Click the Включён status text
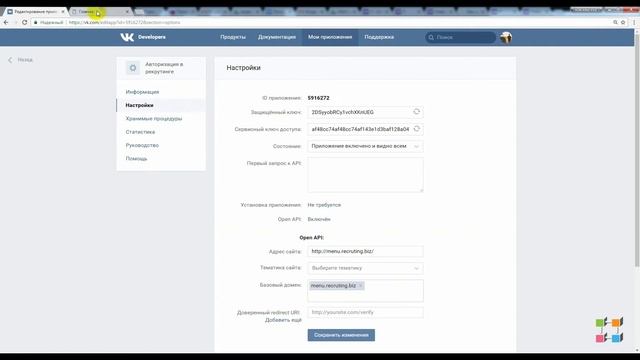 319,219
